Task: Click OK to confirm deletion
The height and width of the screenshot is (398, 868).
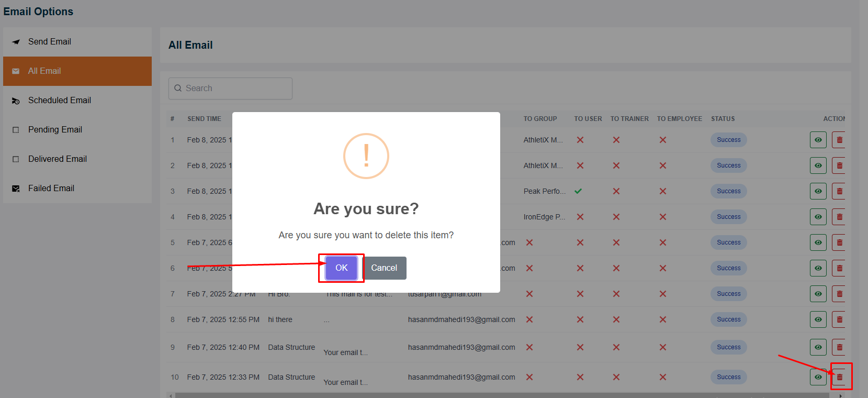Action: tap(341, 268)
